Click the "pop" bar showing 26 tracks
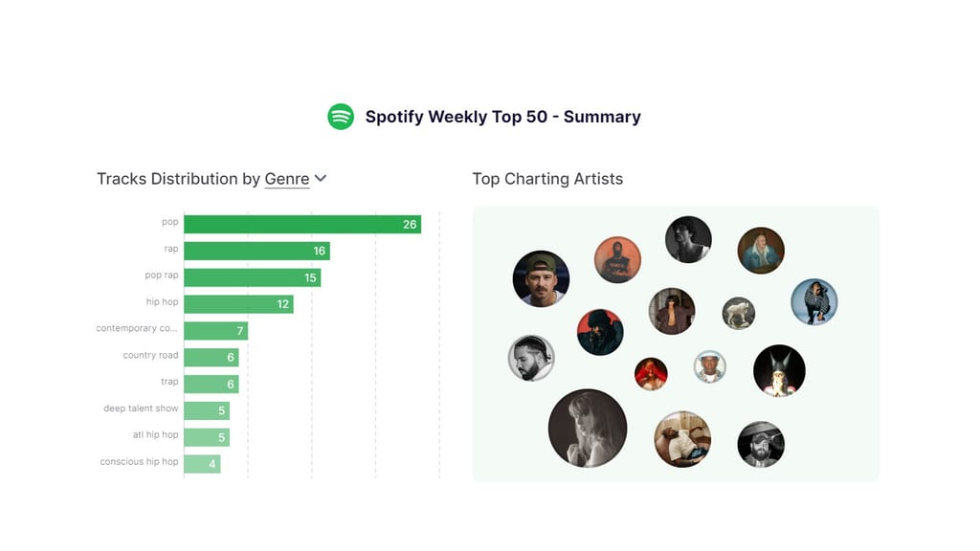980x551 pixels. tap(297, 224)
